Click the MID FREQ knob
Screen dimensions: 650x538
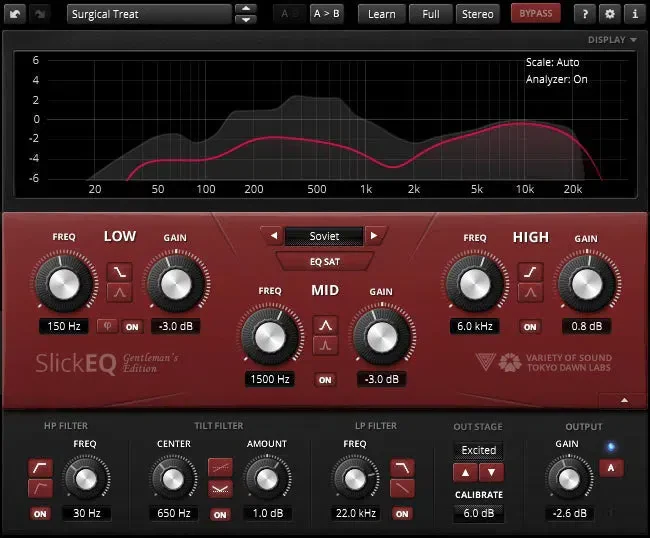[270, 337]
